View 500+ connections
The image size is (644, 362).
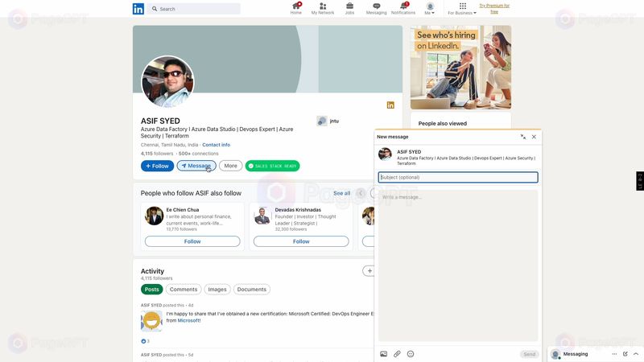[198, 154]
